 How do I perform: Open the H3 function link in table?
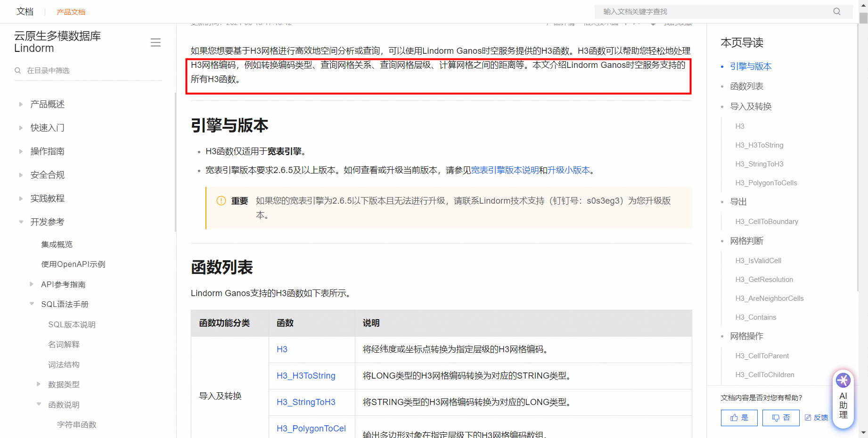[x=282, y=349]
